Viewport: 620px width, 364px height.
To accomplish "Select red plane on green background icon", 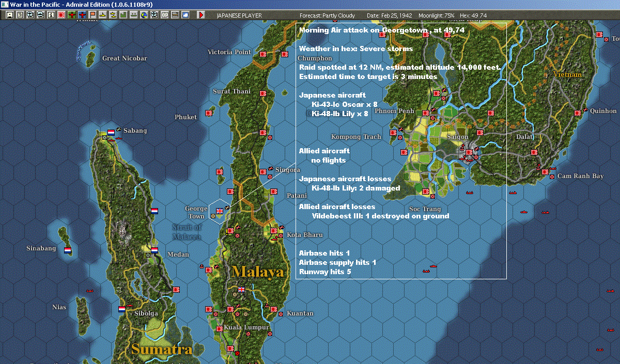I will point(71,15).
